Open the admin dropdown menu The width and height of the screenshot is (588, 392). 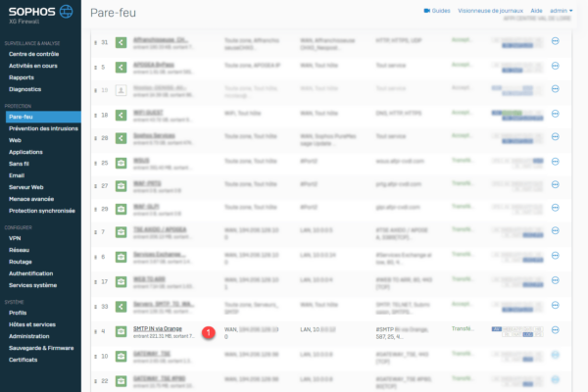point(561,11)
